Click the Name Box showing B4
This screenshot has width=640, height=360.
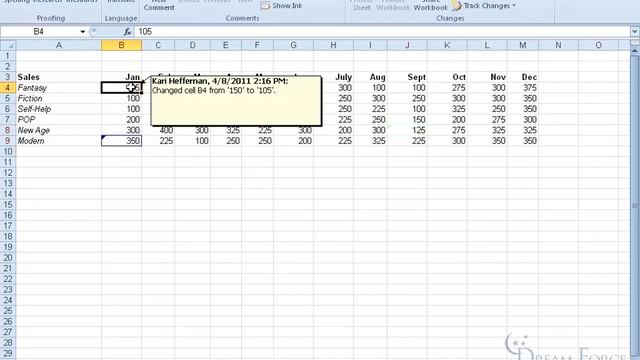tap(39, 31)
